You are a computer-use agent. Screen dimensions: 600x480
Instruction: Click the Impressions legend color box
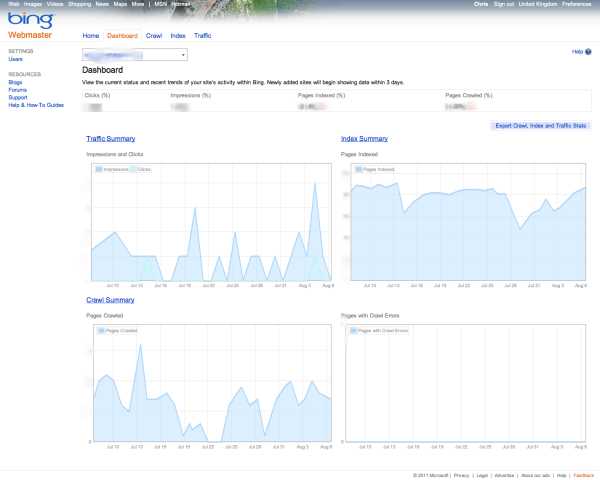(x=98, y=170)
